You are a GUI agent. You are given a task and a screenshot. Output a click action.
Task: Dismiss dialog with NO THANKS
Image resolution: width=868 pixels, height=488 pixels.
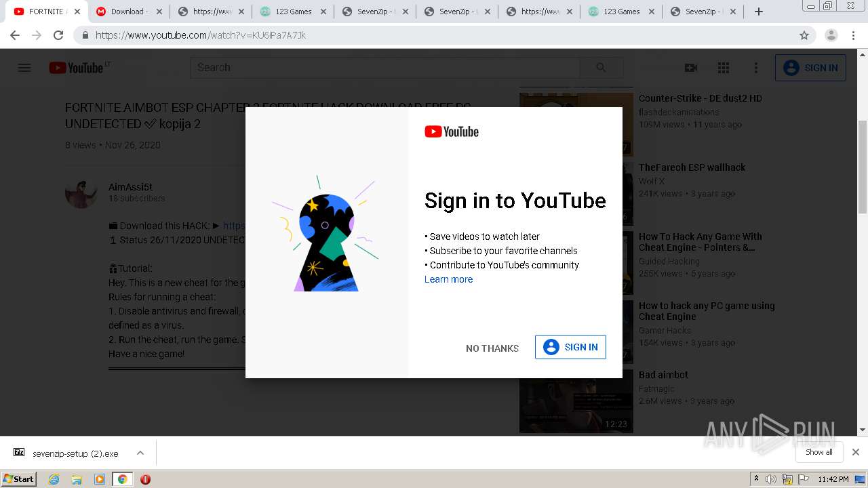[492, 348]
